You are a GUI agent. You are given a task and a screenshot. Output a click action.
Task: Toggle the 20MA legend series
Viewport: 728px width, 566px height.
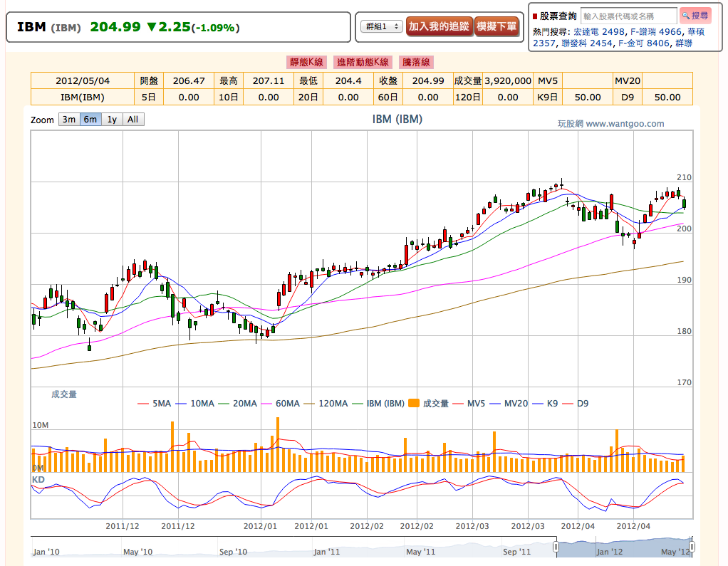pos(238,404)
